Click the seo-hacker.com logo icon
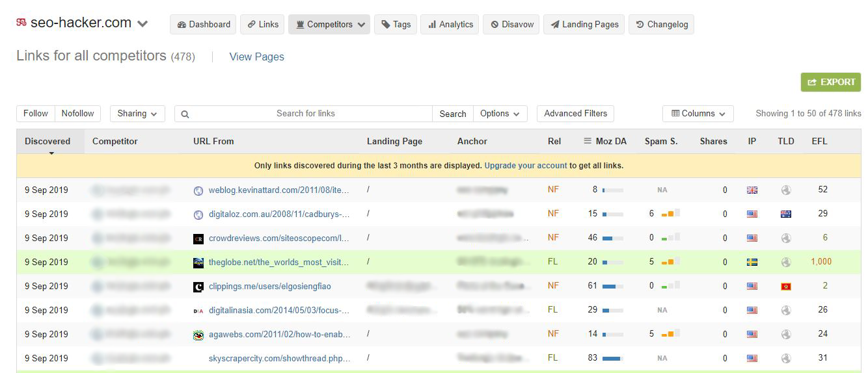Screen dimensions: 868x373 coord(21,23)
